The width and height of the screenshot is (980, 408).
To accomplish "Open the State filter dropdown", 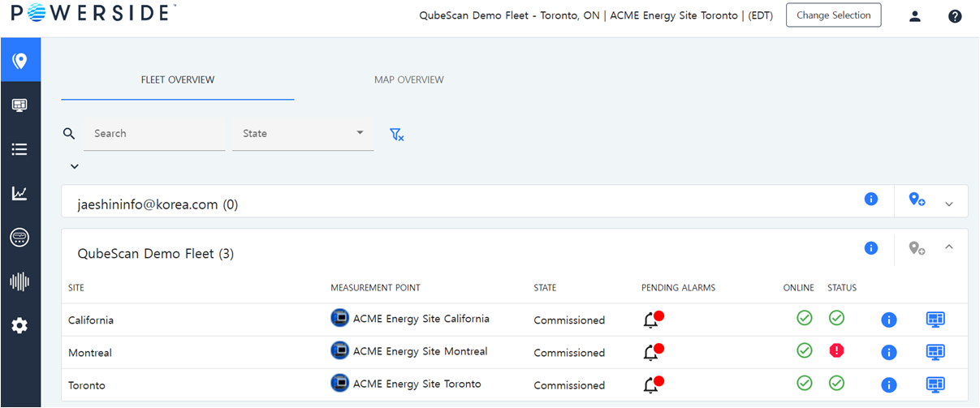I will coord(303,133).
